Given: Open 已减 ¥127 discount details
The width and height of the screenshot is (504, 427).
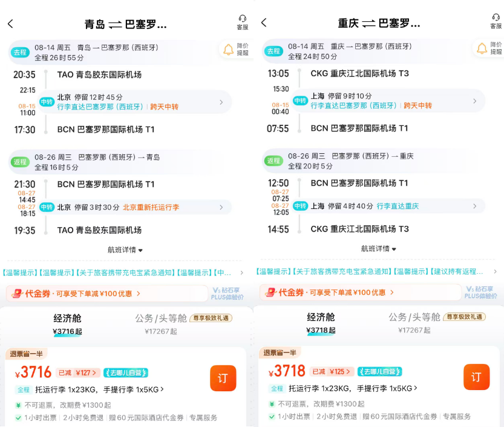Looking at the screenshot, I should 78,372.
